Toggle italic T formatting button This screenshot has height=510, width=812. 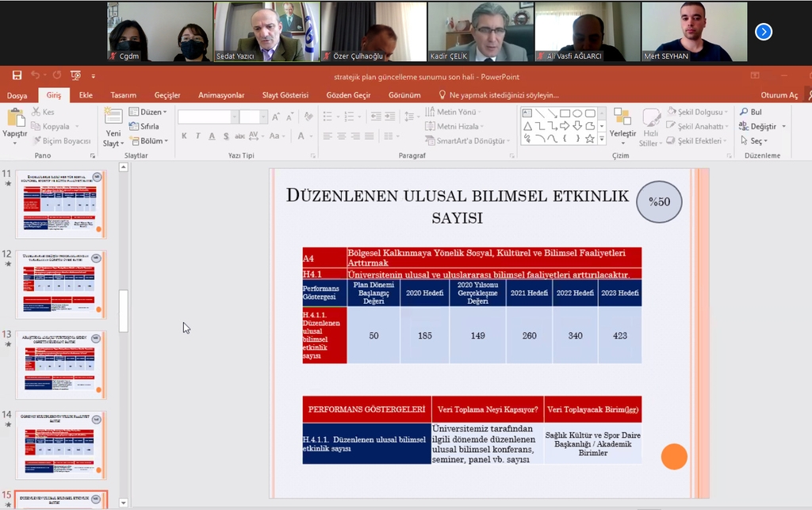pos(197,136)
